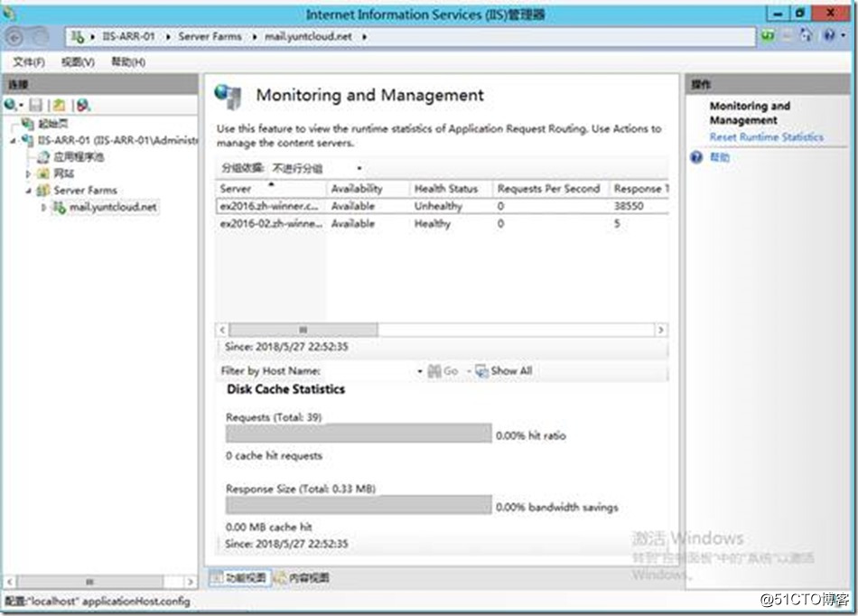This screenshot has width=858, height=616.
Task: Click the forward navigation arrow button
Action: (40, 37)
